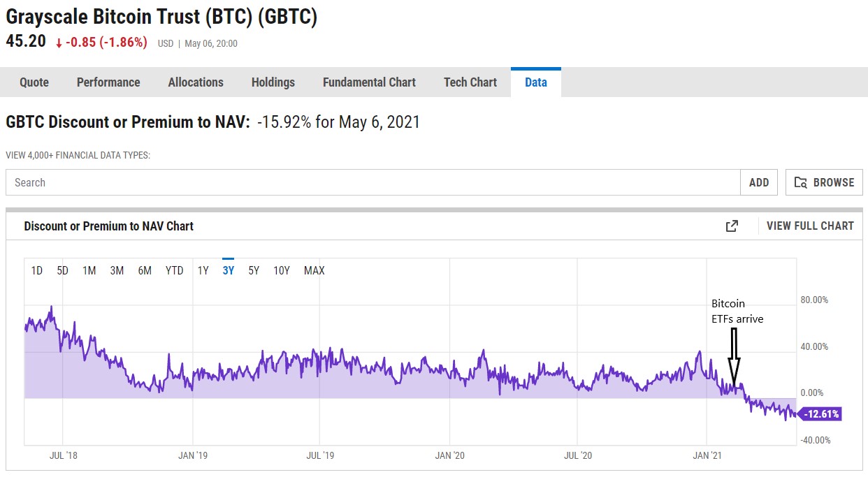Viewport: 868px width, 477px height.
Task: Select the 1M time range
Action: 89,270
